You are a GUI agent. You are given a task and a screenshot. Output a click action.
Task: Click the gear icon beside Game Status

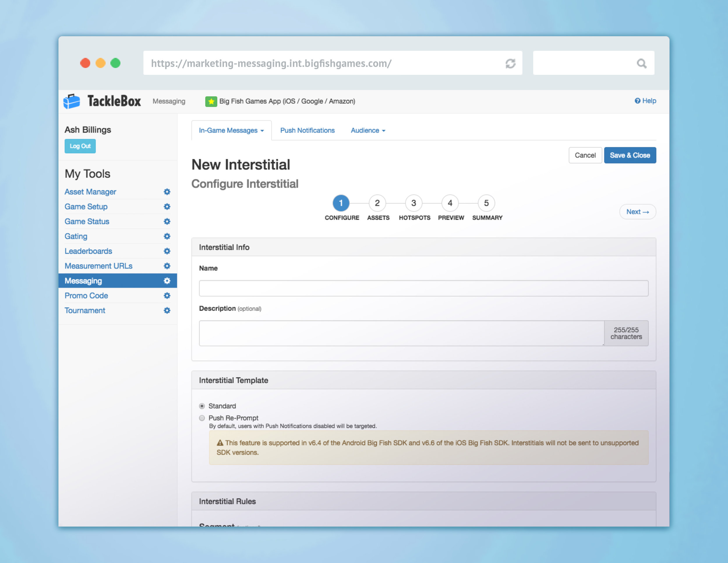coord(167,221)
